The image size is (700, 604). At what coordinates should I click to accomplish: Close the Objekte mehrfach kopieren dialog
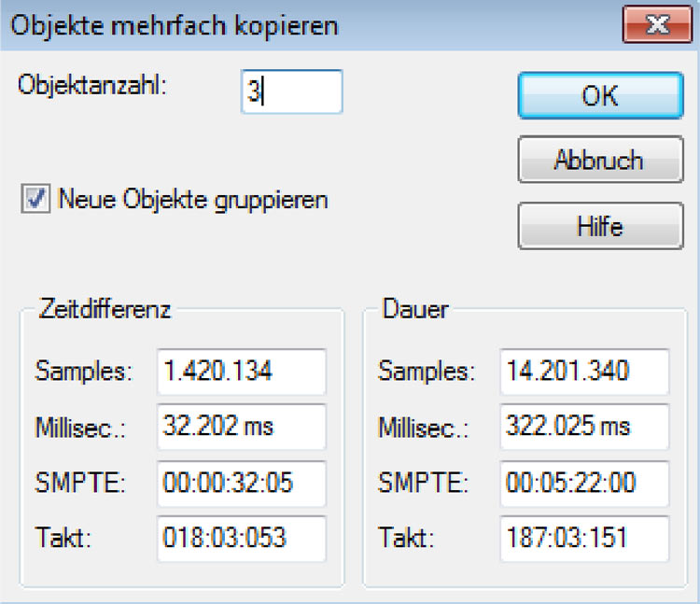coord(658,24)
